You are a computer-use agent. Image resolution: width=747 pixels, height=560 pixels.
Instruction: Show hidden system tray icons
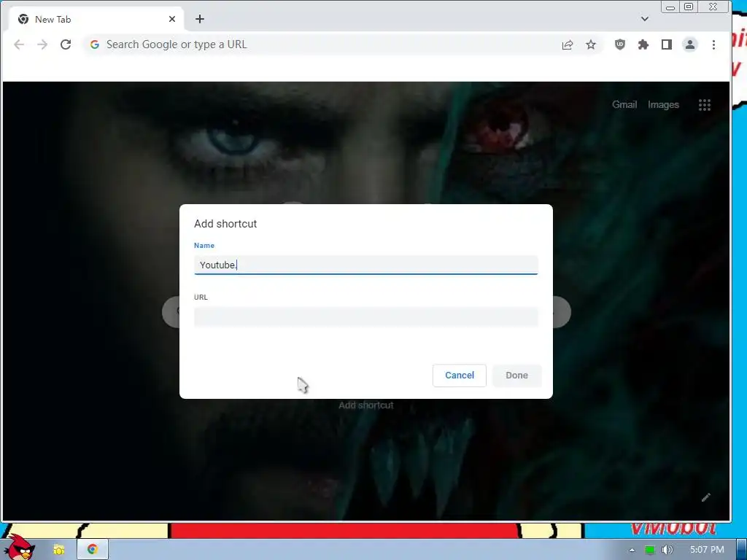[632, 550]
